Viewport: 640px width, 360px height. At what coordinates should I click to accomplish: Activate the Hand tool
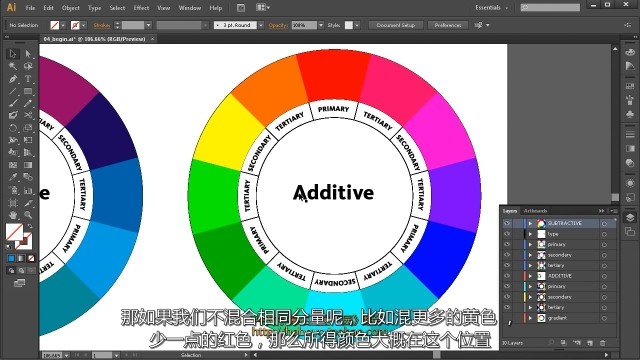point(13,215)
